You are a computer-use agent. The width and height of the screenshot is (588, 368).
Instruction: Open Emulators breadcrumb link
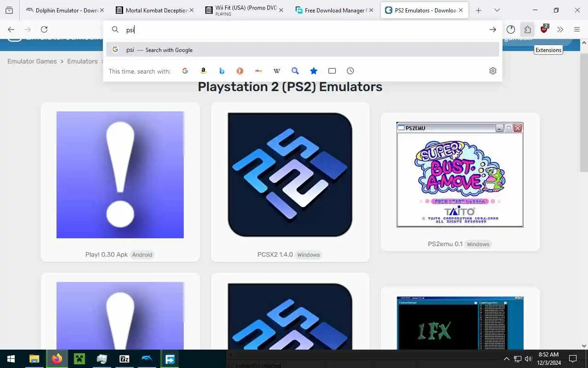[82, 61]
